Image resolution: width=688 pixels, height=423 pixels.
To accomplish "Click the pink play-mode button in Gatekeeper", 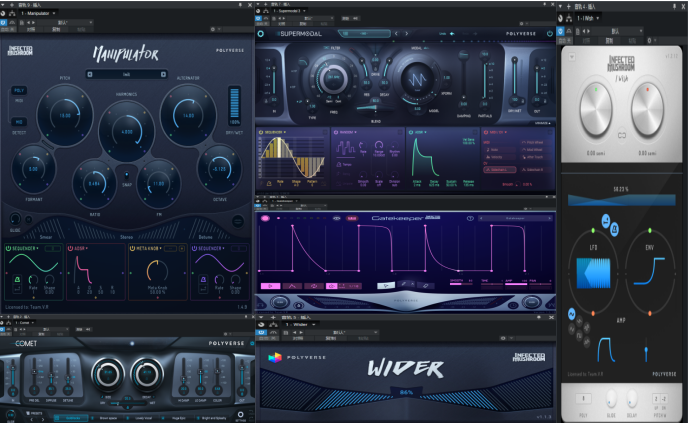I will (270, 286).
